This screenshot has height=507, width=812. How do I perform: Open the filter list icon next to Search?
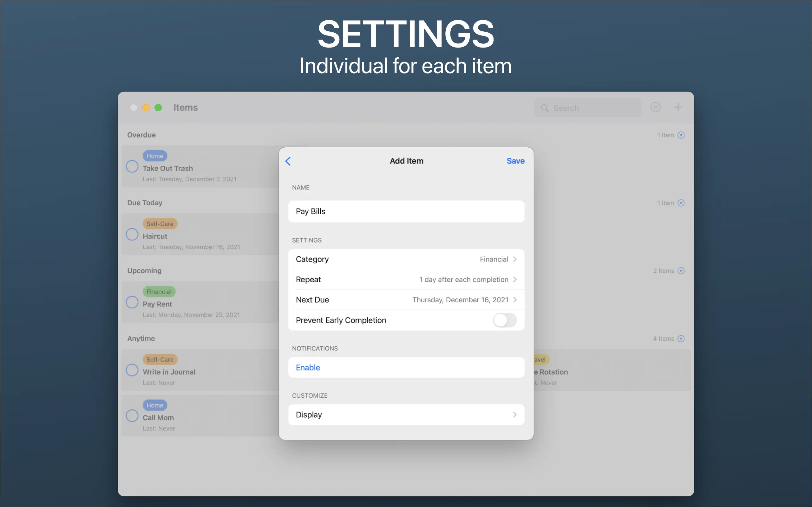655,107
